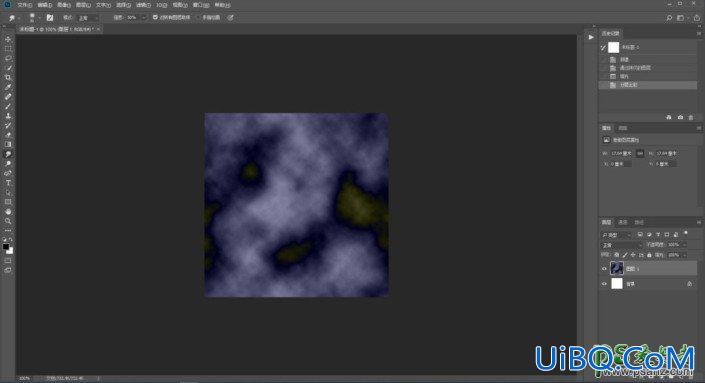Select the Zoom tool

pos(8,221)
